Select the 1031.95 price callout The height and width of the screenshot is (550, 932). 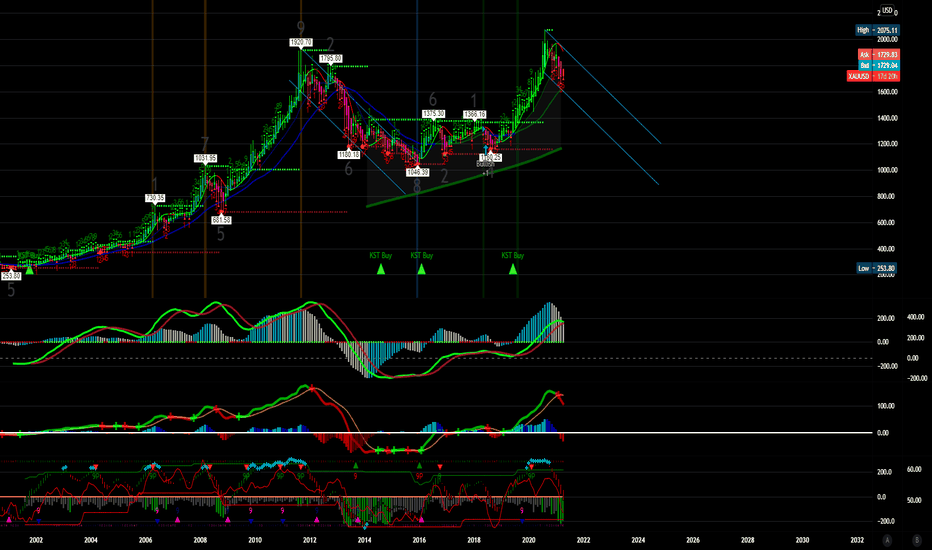coord(205,158)
